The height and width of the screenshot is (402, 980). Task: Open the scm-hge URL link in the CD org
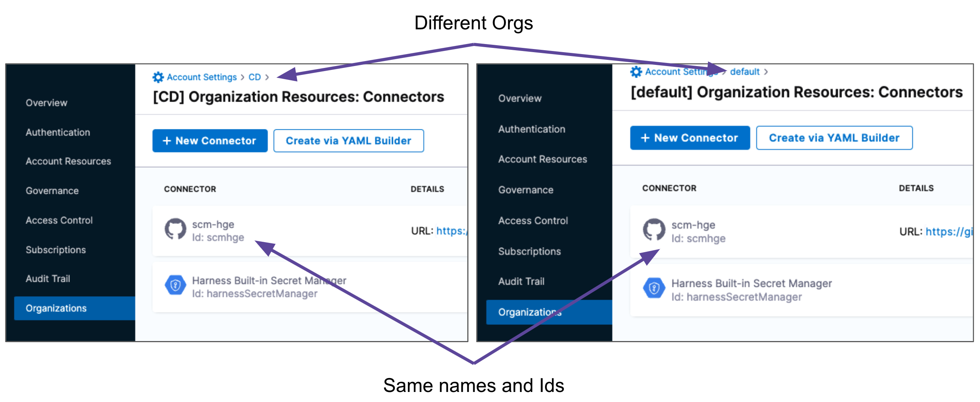pos(452,231)
